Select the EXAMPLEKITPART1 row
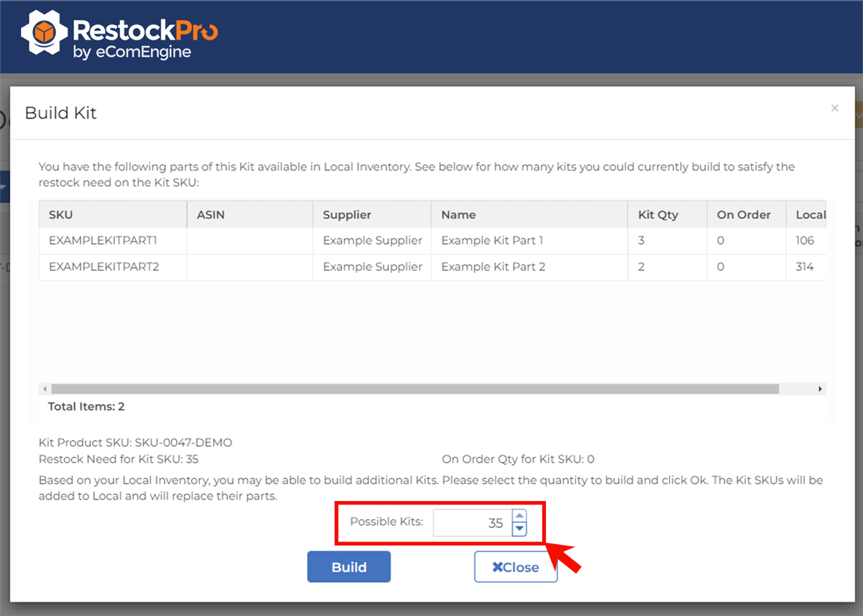Viewport: 863px width, 616px height. (x=102, y=241)
